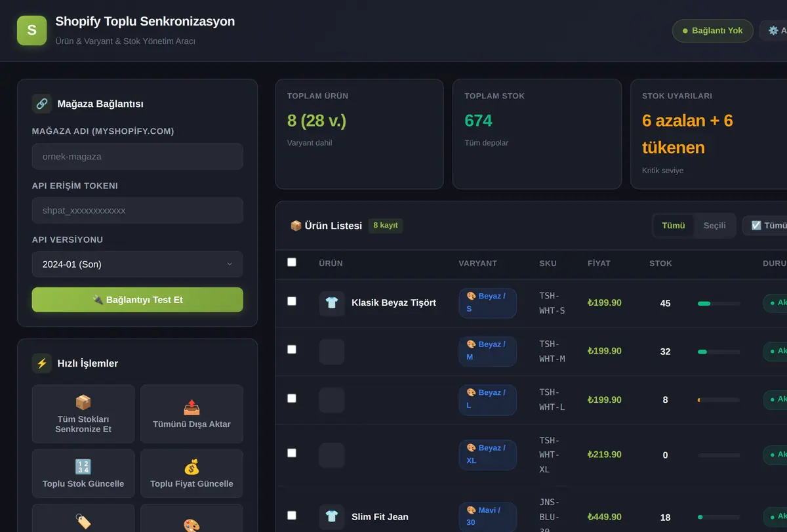Click the Stok Uyarıları warning card
The image size is (787, 532).
coord(709,134)
